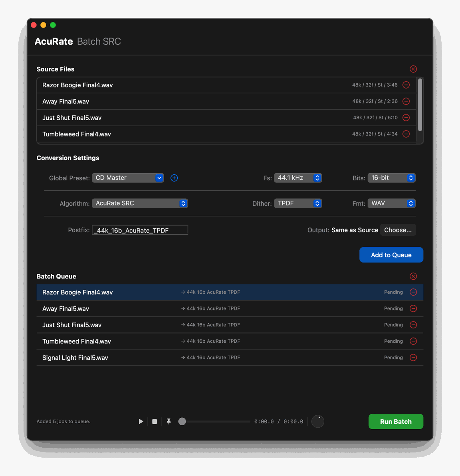Click the Postfix text field
The image size is (460, 476).
click(x=140, y=230)
